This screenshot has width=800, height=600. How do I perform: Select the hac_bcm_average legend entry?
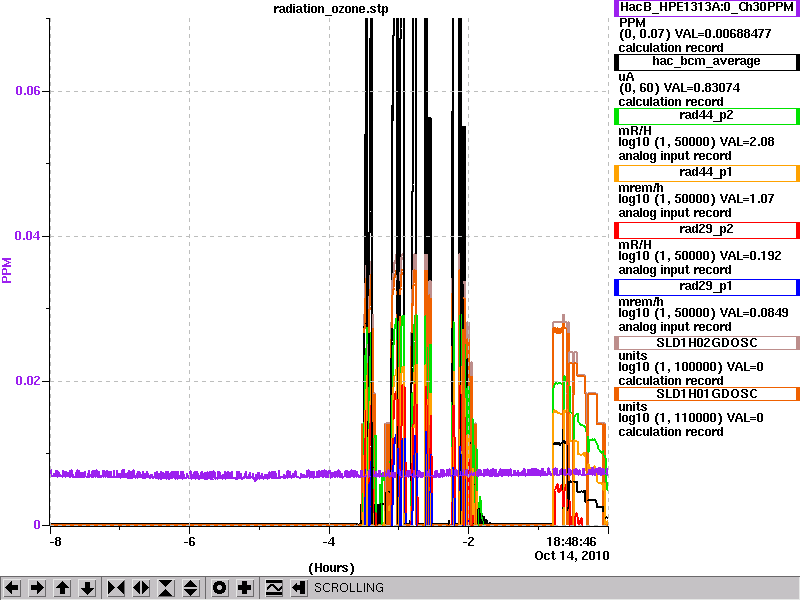[x=707, y=62]
